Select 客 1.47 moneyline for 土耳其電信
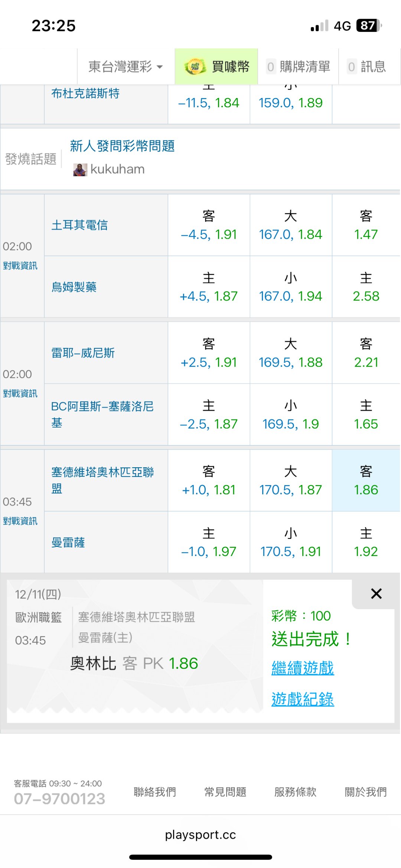 point(366,225)
